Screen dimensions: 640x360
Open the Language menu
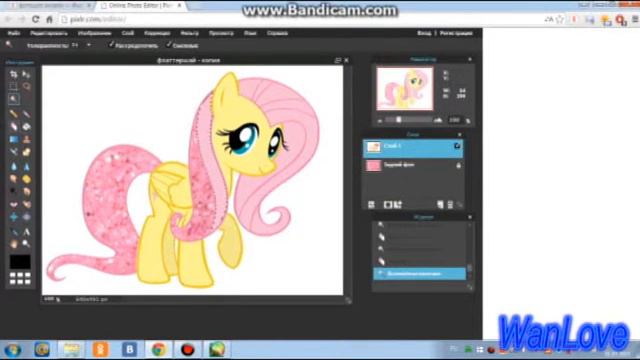250,33
